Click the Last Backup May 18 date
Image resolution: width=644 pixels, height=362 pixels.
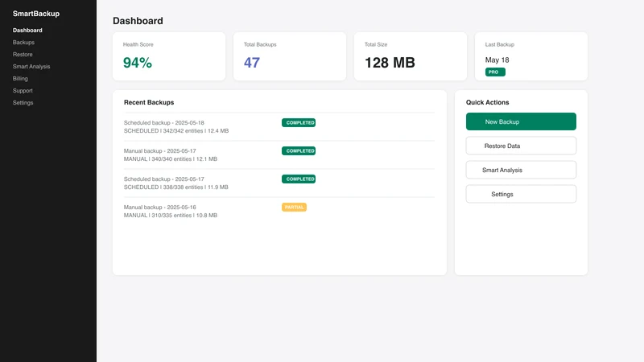point(497,60)
